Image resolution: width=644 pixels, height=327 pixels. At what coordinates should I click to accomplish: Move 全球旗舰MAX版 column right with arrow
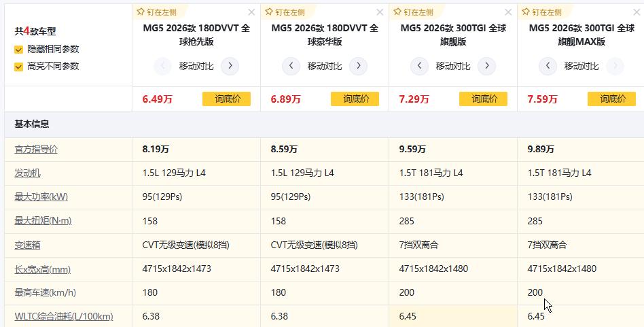615,66
